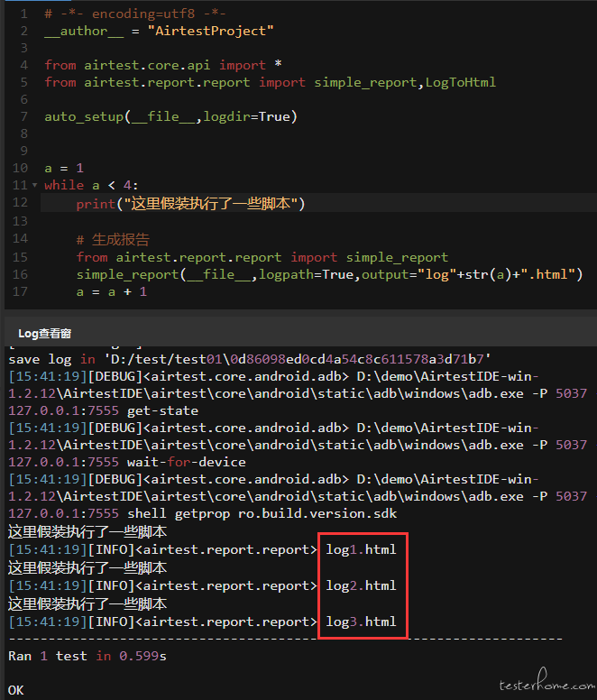Click the indented simple_report import on line 15
The height and width of the screenshot is (700, 597).
(x=262, y=258)
